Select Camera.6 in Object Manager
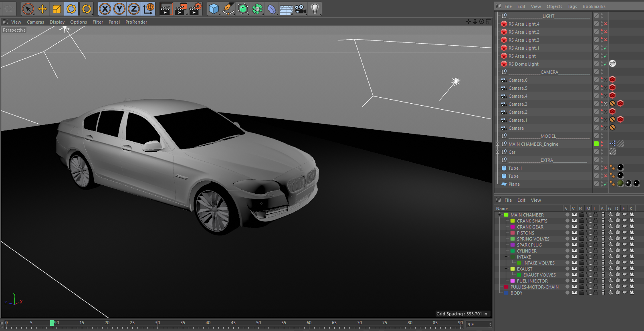The width and height of the screenshot is (644, 331). pos(518,80)
